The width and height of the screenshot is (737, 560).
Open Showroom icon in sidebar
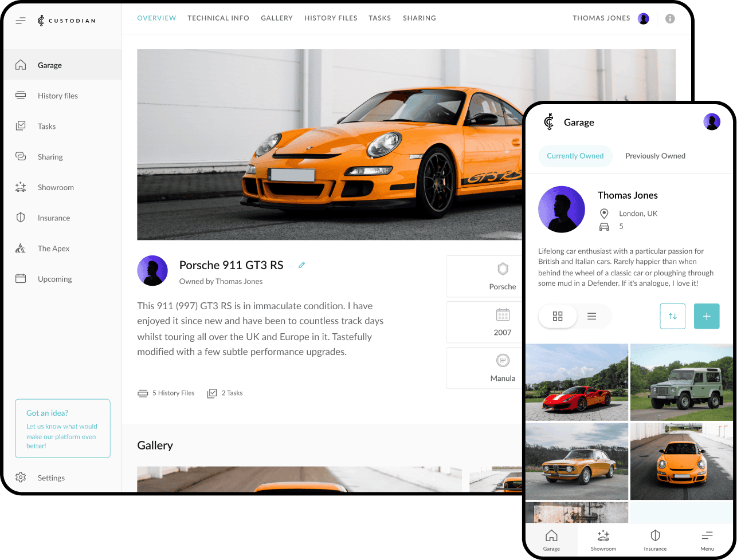(21, 187)
